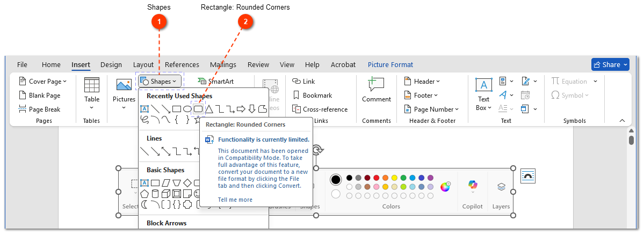644x235 pixels.
Task: Select the Trapezoid in Basic Shapes
Action: click(177, 182)
